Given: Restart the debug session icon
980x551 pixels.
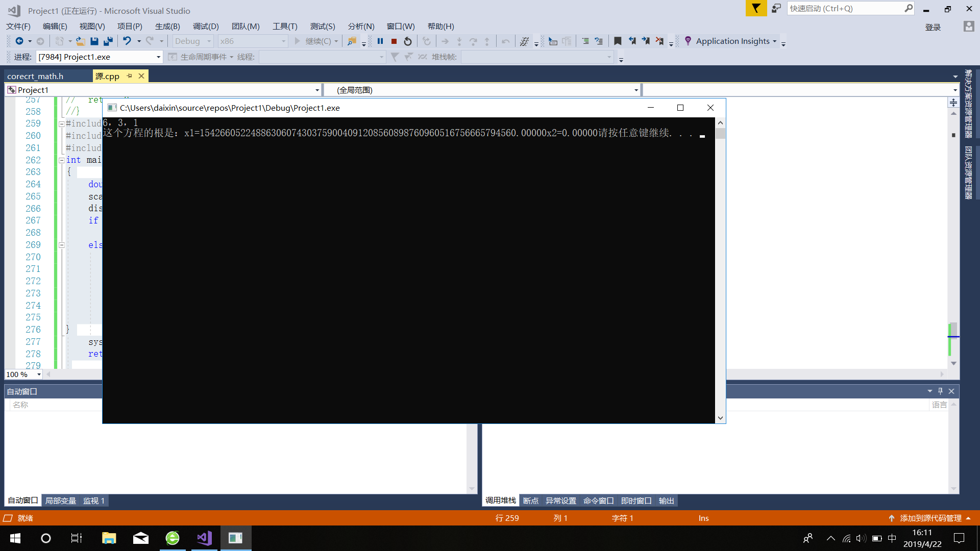Looking at the screenshot, I should point(408,41).
